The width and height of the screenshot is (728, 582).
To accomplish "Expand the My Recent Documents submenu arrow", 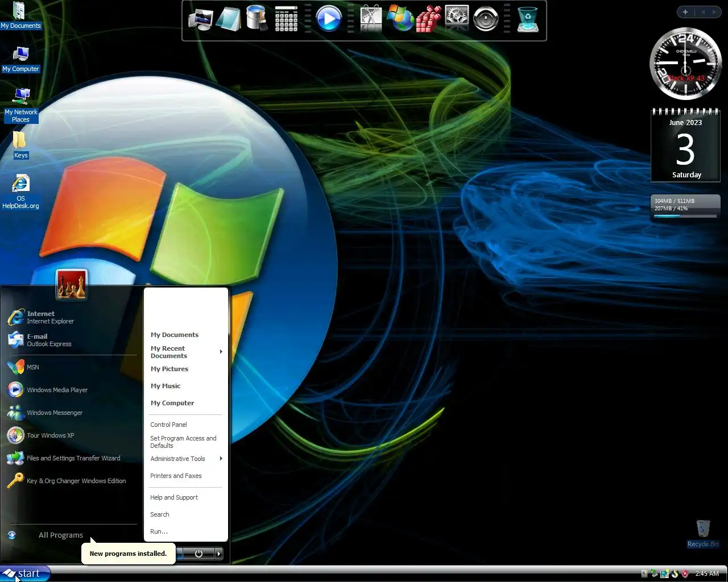I will (221, 352).
